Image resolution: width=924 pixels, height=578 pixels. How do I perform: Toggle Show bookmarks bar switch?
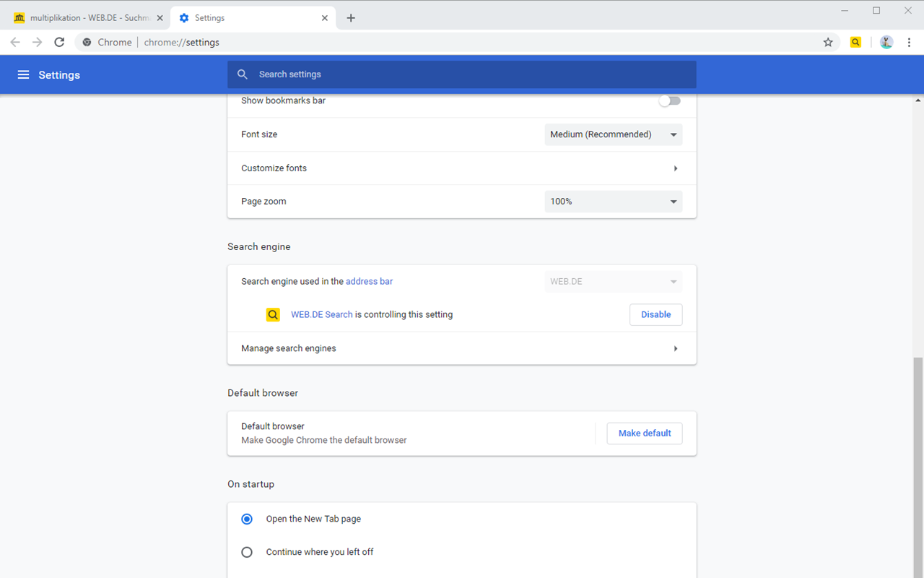(669, 101)
